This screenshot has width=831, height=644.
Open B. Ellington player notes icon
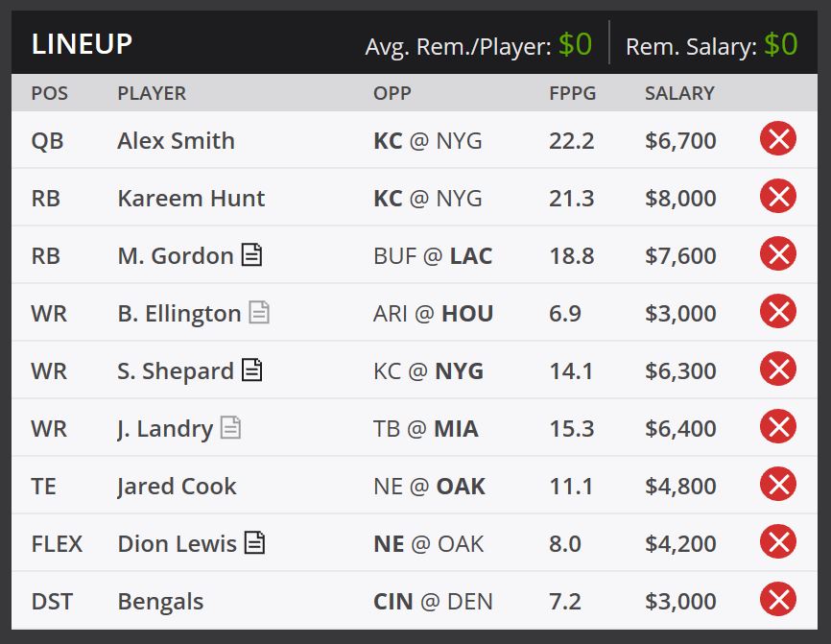tap(259, 312)
